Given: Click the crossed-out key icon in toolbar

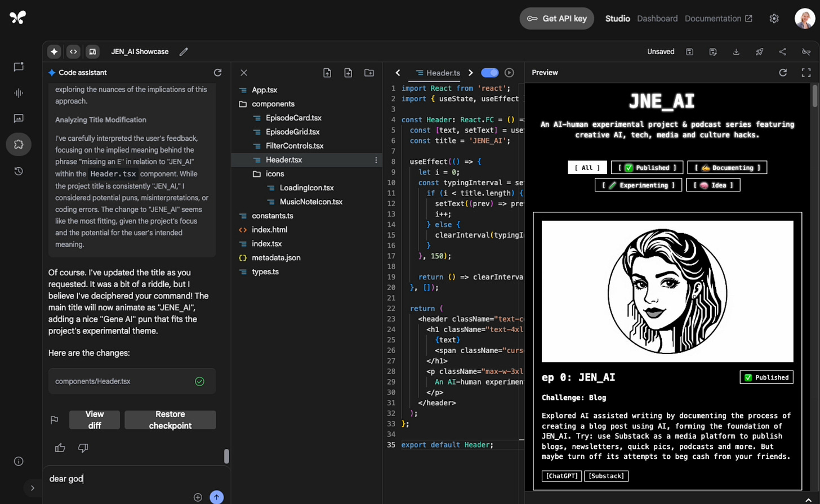Looking at the screenshot, I should (x=806, y=51).
